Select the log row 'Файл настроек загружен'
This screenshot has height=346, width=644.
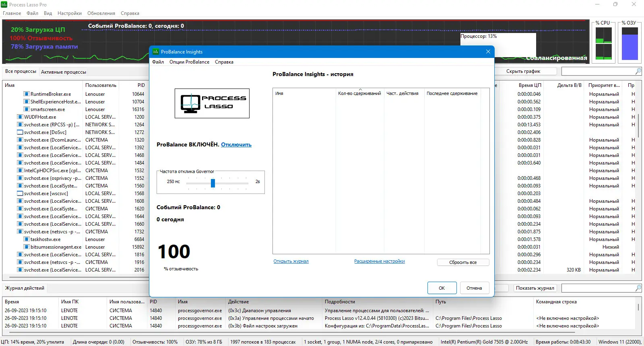320,326
